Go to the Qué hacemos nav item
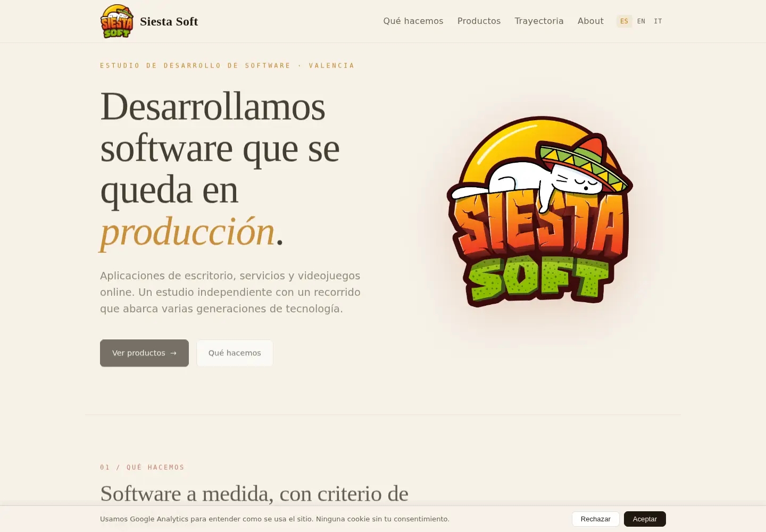 [x=413, y=21]
